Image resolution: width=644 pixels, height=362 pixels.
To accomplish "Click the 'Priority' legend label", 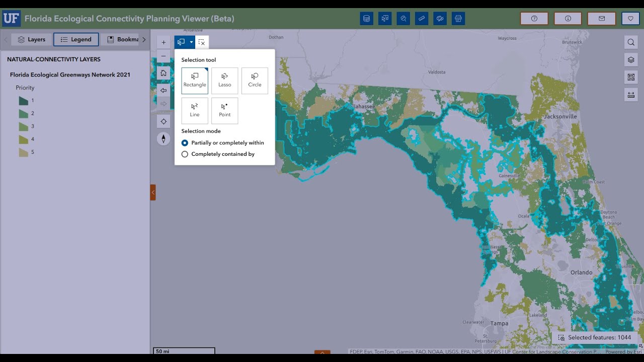I will 25,87.
